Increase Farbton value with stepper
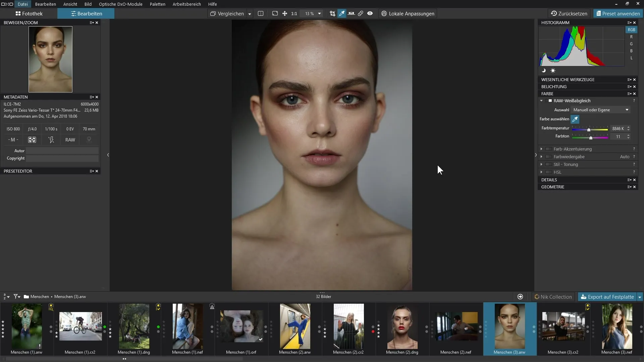Image resolution: width=644 pixels, height=362 pixels. coord(628,135)
